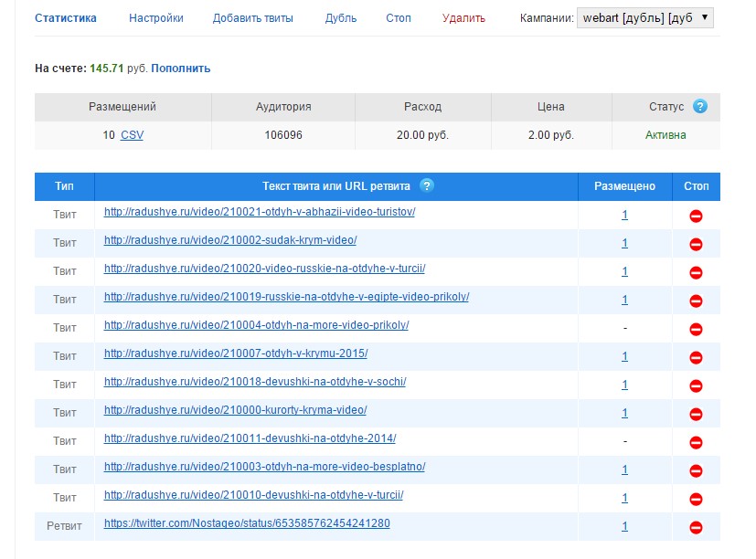Open the Настройки tab
Screen dimensions: 756x559
click(x=156, y=18)
